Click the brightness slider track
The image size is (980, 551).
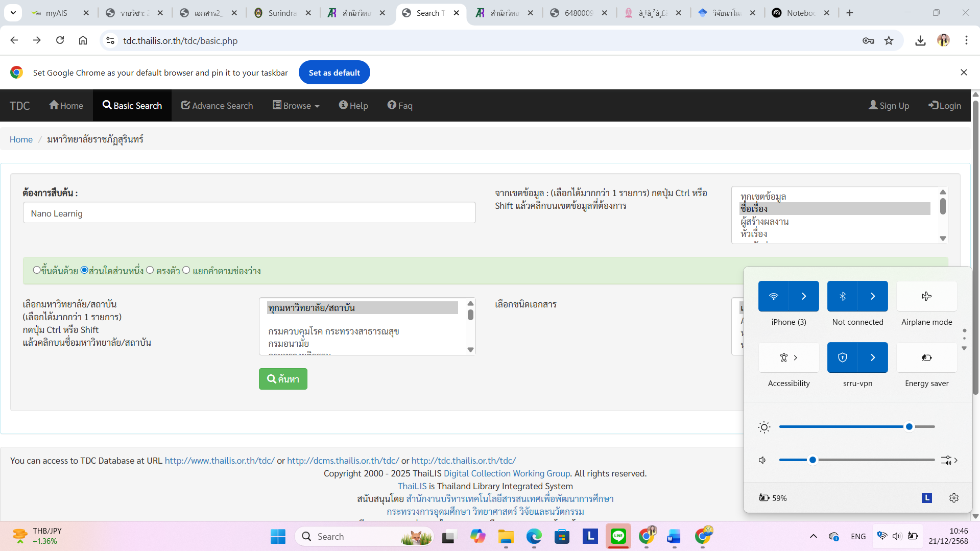[843, 426]
